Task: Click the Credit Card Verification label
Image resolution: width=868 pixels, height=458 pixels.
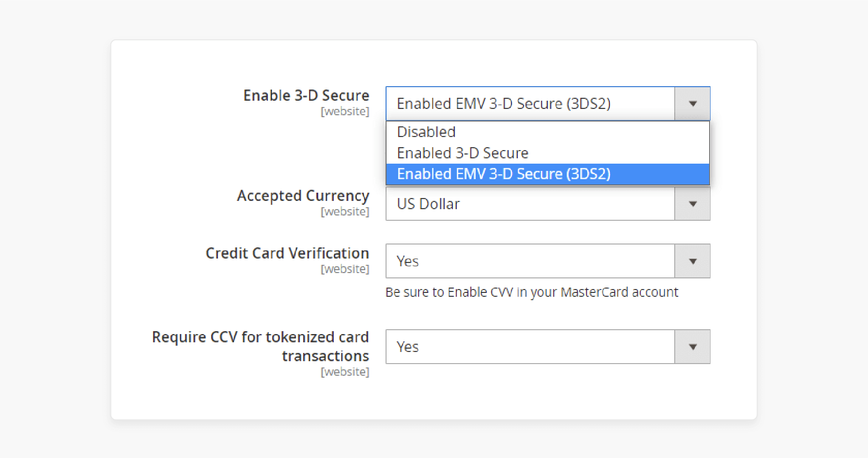Action: [287, 253]
